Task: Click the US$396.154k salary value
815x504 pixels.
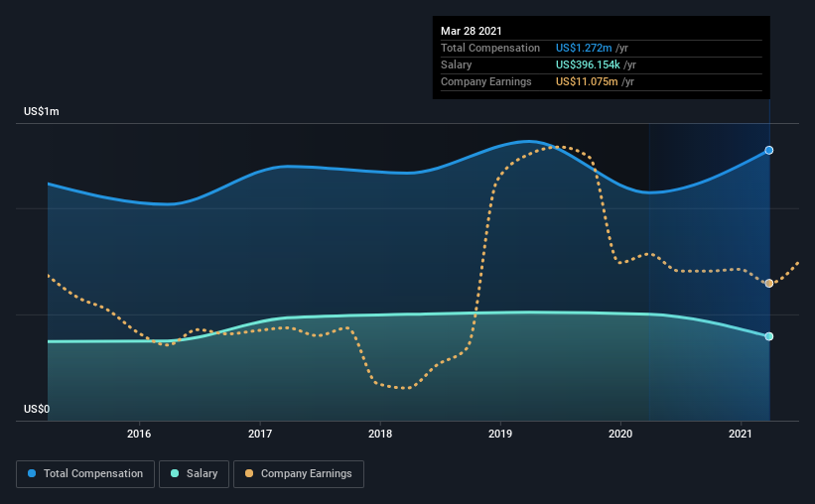Action: coord(588,64)
